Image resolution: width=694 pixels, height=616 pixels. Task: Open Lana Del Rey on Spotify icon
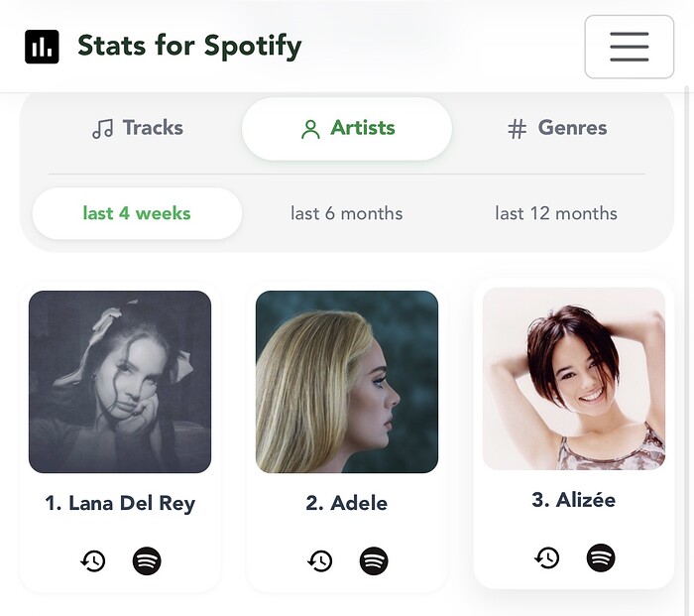[x=147, y=560]
